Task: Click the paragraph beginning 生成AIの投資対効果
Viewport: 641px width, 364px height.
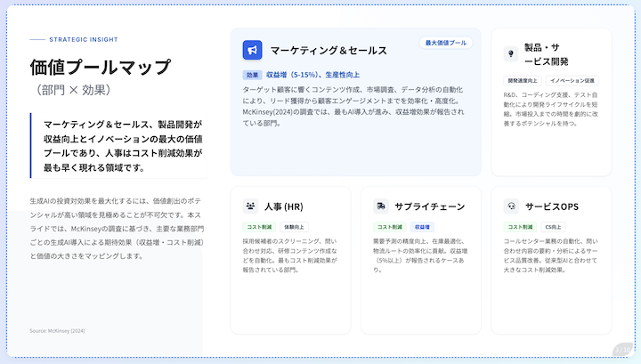Action: tap(117, 229)
